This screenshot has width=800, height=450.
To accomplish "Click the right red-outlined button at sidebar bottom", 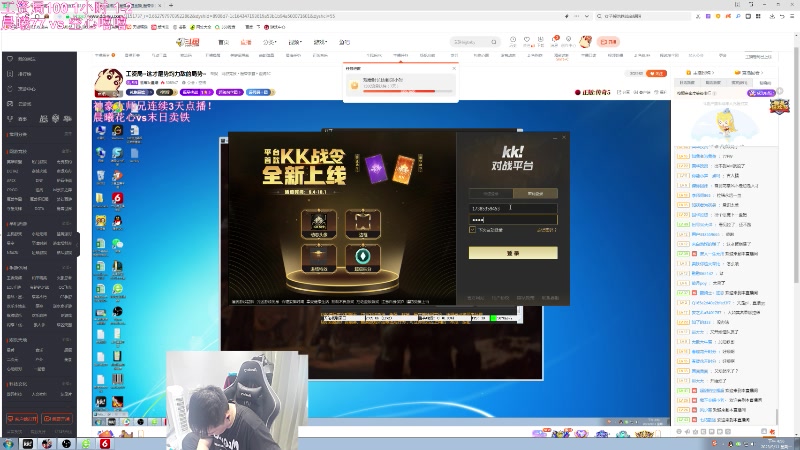I will [57, 419].
